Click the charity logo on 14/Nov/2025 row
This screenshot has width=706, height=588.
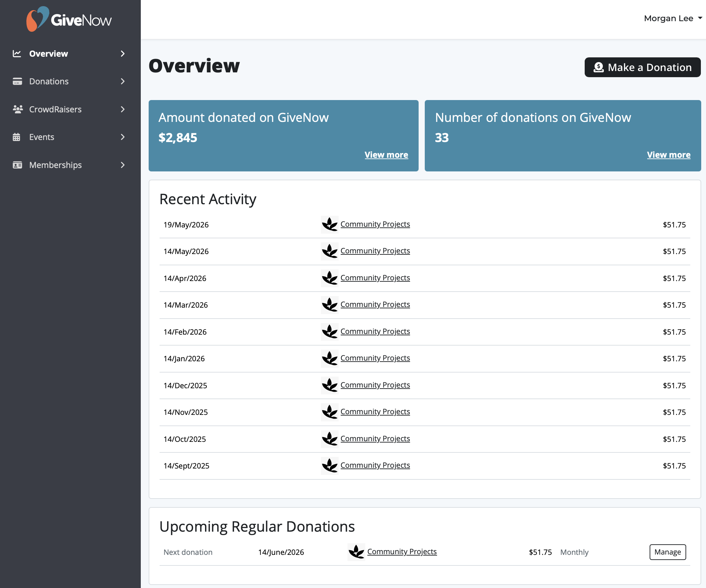click(x=330, y=412)
